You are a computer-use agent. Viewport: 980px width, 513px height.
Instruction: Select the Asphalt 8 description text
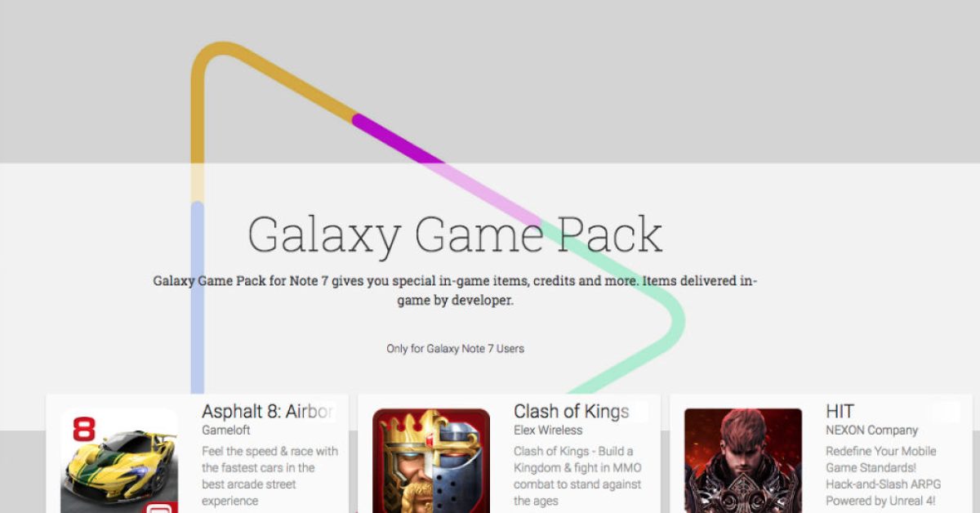[269, 476]
